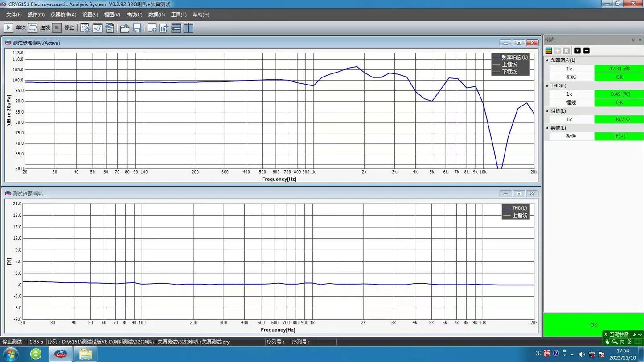Open test configuration with gear icon
Image resolution: width=644 pixels, height=362 pixels.
(x=85, y=28)
